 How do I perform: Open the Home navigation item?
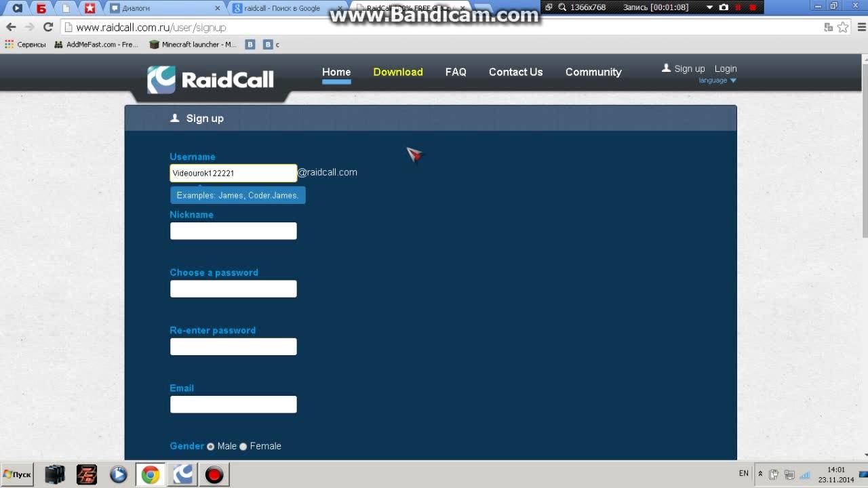coord(336,72)
